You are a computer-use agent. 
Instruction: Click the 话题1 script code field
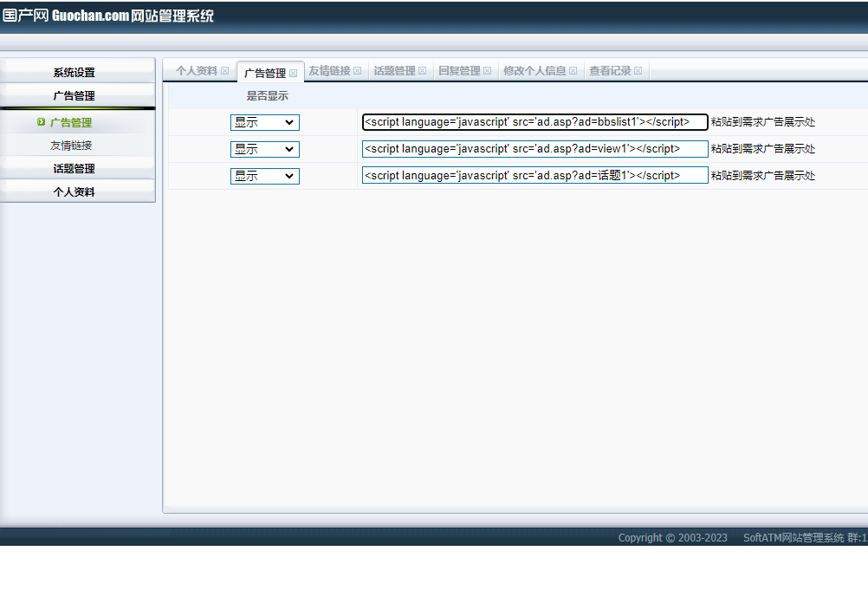pyautogui.click(x=534, y=175)
